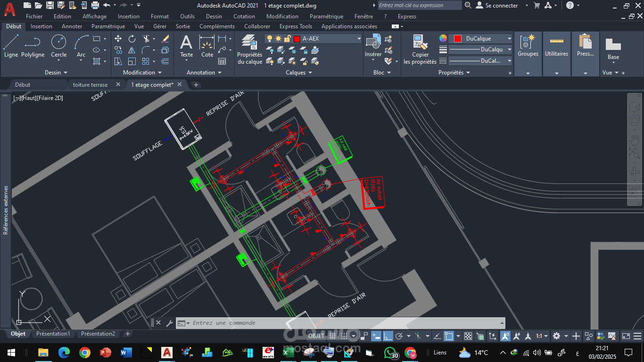Click the Entrez une commande input field
644x362 pixels.
click(x=283, y=322)
